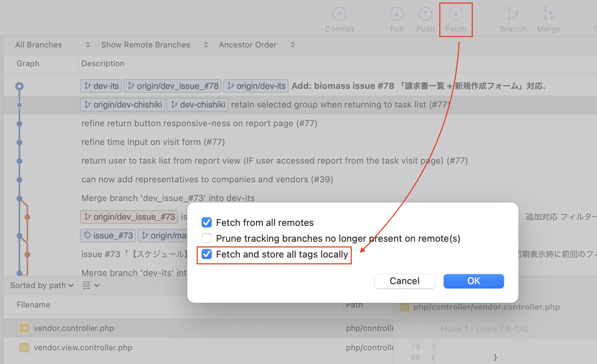
Task: Click the Branch toolbar icon
Action: [512, 14]
